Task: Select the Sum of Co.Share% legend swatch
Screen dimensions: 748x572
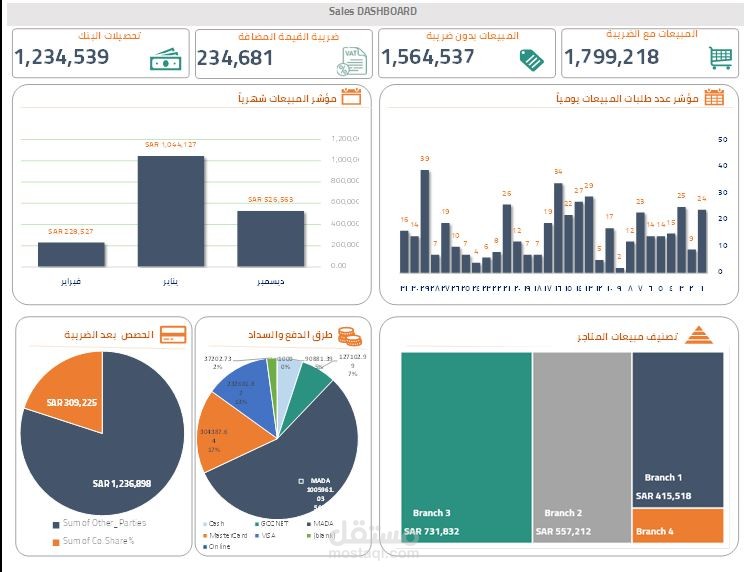Action: [56, 542]
